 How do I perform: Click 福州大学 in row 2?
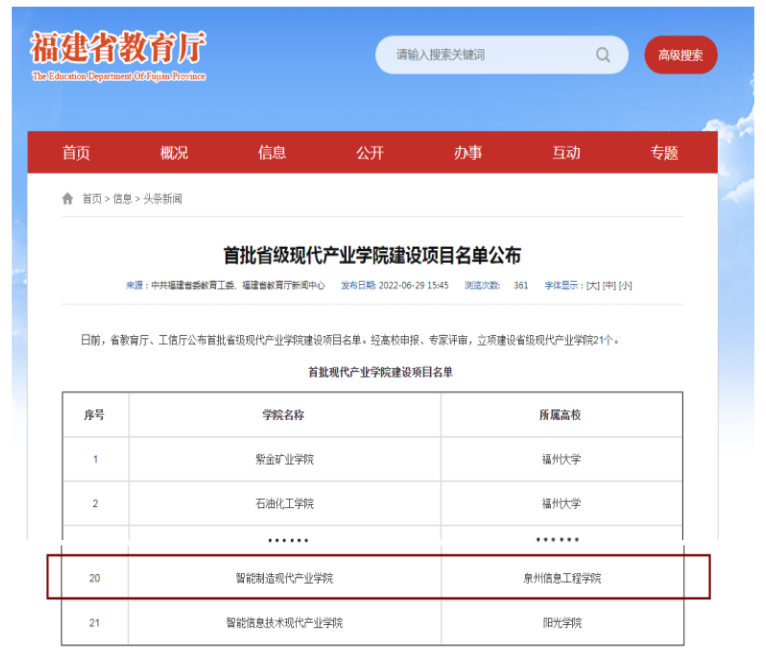(x=561, y=503)
